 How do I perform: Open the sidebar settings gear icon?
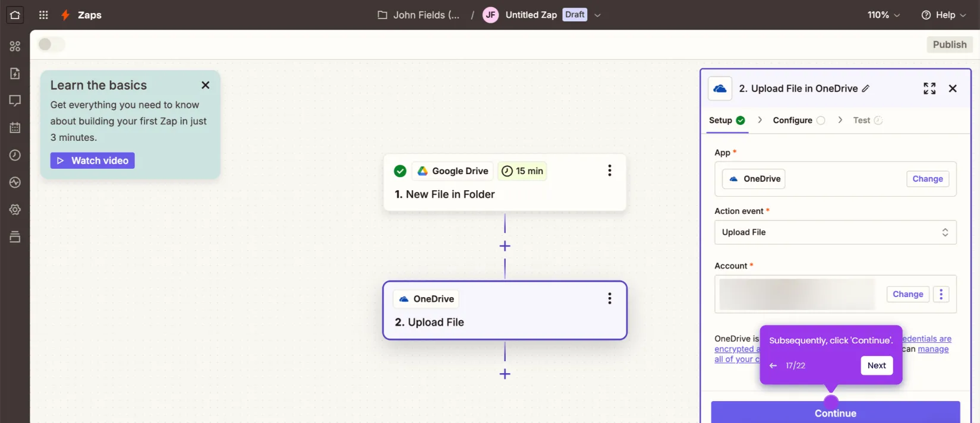click(15, 210)
